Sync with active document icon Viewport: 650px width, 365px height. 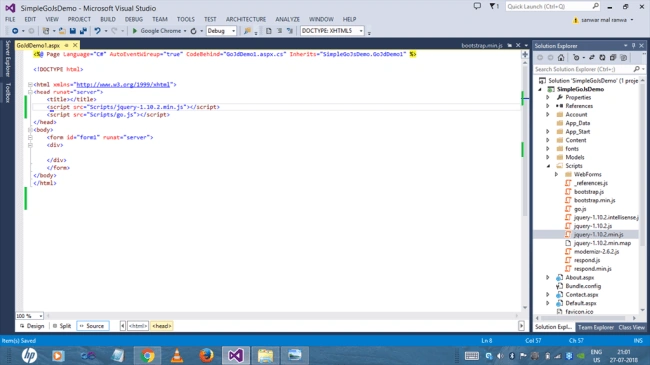(592, 58)
